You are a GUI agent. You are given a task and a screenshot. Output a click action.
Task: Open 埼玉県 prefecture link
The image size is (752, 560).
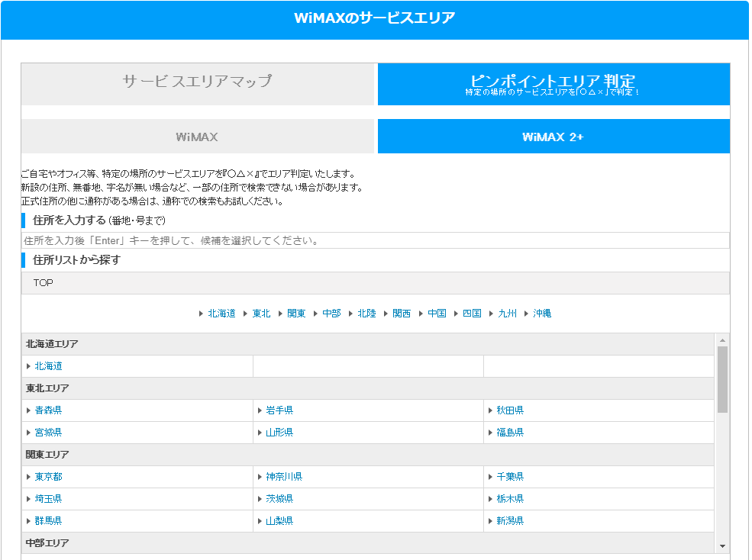(48, 499)
